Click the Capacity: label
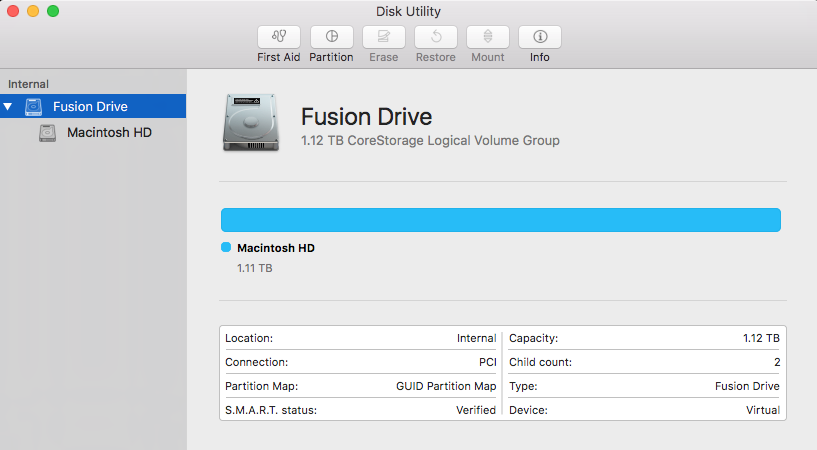The height and width of the screenshot is (450, 817). pos(534,338)
